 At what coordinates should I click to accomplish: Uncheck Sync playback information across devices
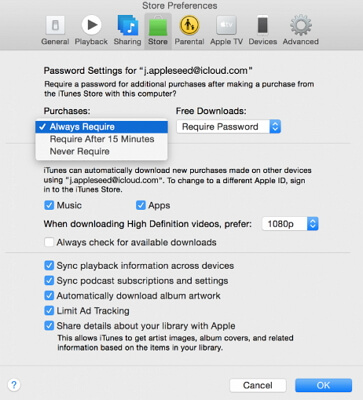pyautogui.click(x=49, y=265)
